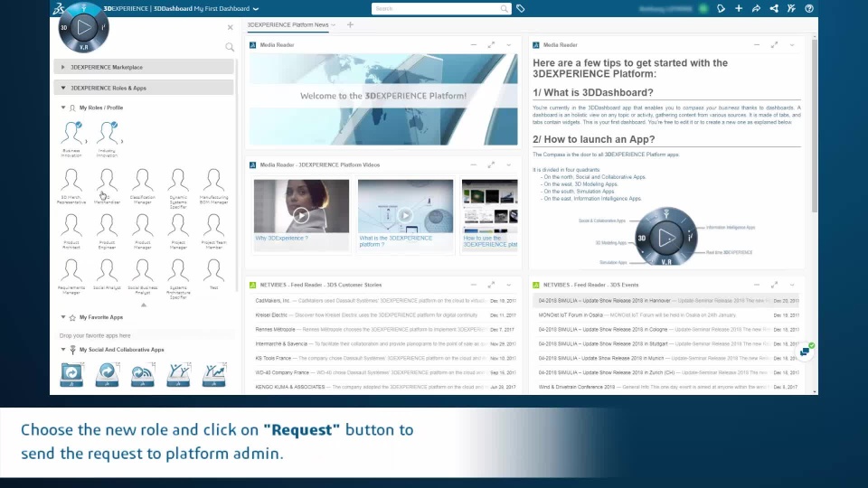The height and width of the screenshot is (488, 868).
Task: Pick the Project Manager role
Action: [178, 232]
